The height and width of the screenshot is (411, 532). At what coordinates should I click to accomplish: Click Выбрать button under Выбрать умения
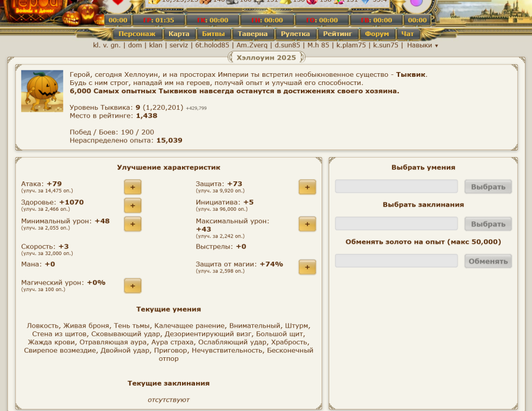(x=488, y=187)
